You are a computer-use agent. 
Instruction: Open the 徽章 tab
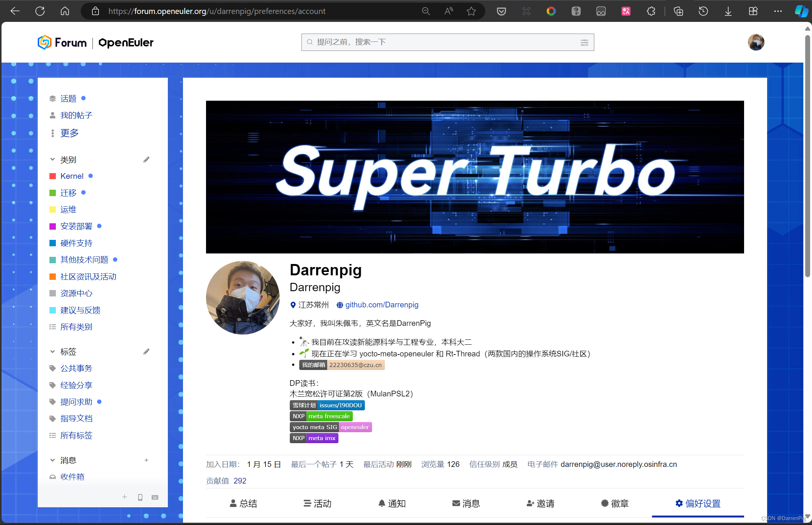[615, 504]
